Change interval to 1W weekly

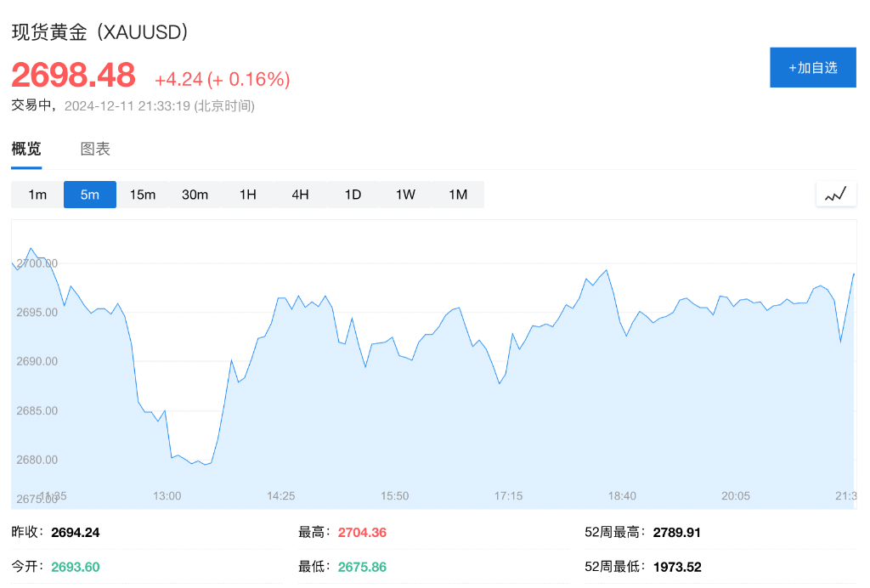click(406, 195)
